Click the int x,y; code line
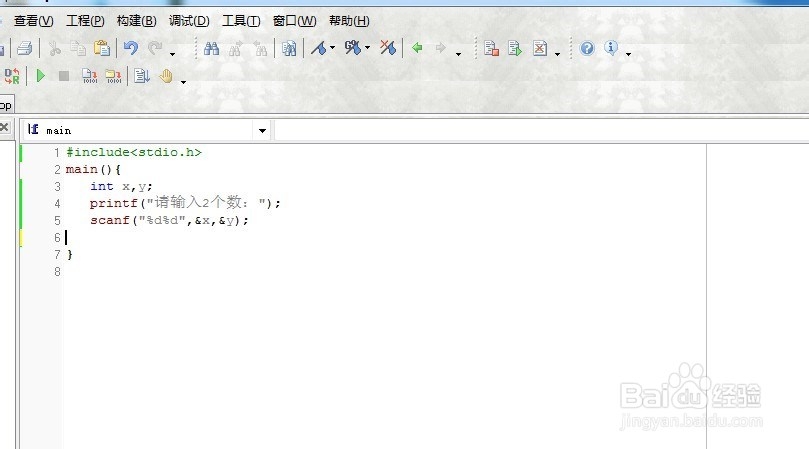Screen dimensions: 809x449 pyautogui.click(x=121, y=186)
